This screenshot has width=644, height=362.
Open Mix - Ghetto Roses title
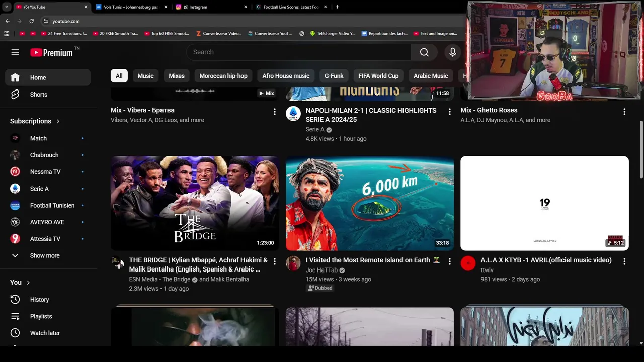pyautogui.click(x=489, y=110)
